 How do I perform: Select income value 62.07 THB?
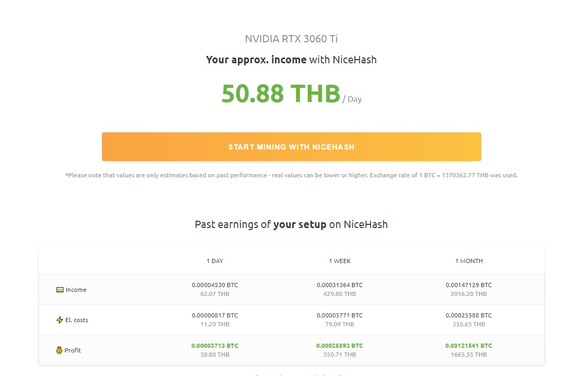[215, 294]
